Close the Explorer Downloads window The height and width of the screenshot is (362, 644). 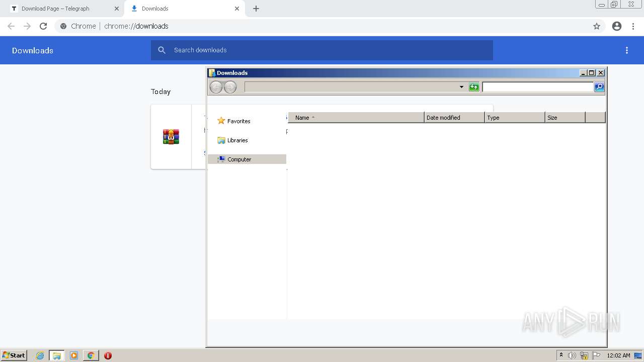point(600,73)
